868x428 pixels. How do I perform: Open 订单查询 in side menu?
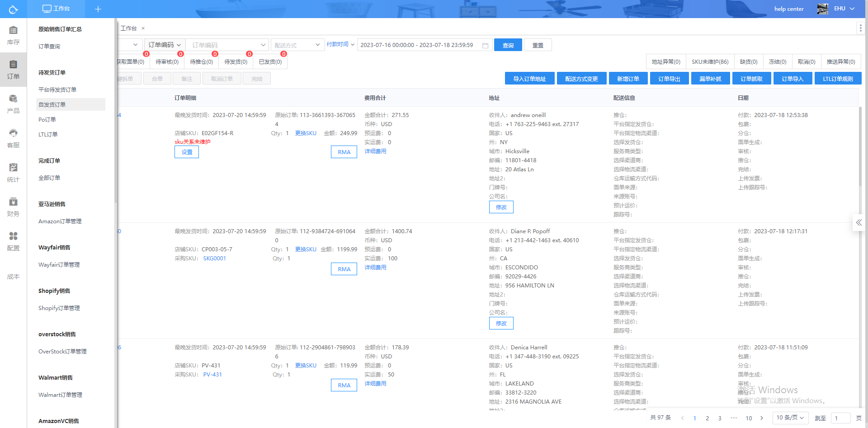(x=49, y=47)
